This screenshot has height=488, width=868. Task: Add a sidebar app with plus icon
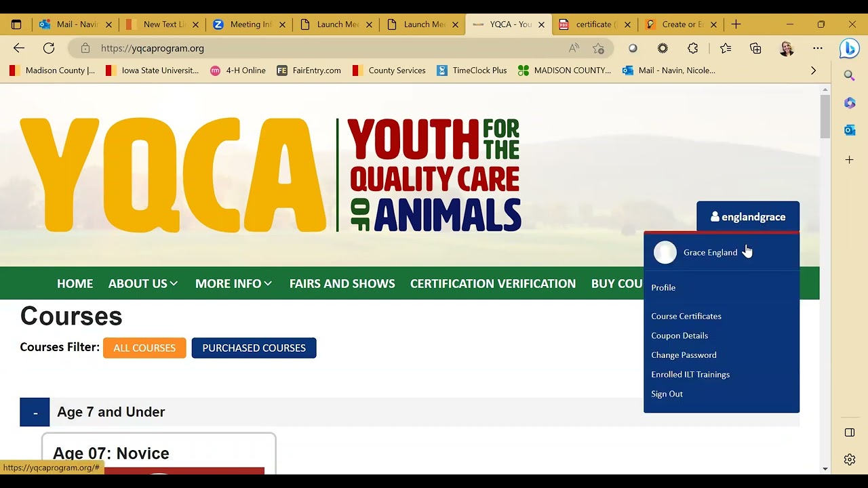849,160
